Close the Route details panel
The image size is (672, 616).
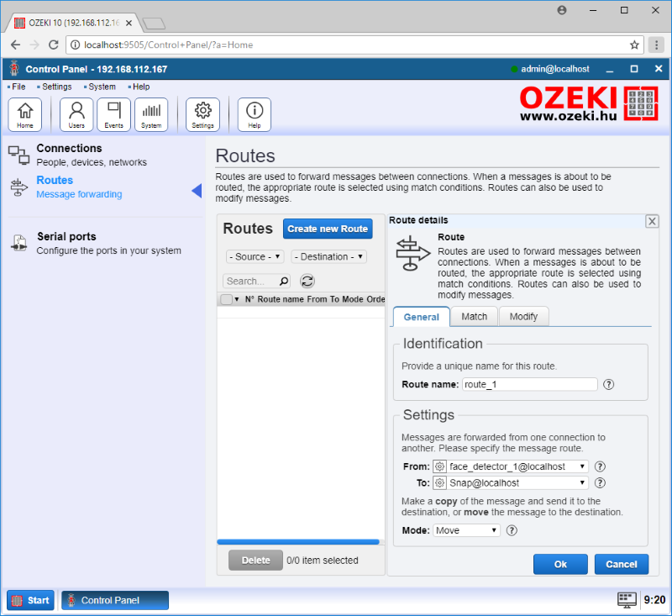(x=652, y=221)
